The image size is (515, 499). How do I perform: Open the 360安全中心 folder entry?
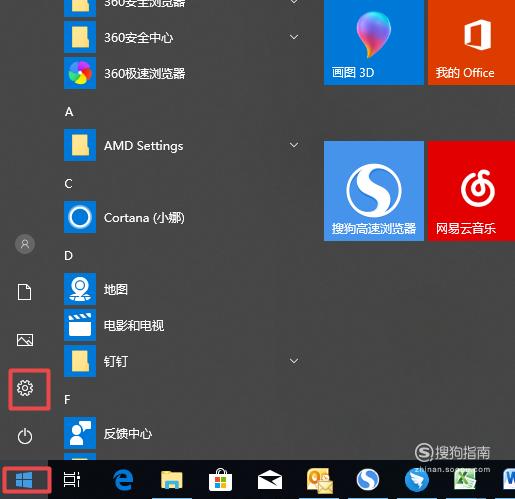coord(184,37)
